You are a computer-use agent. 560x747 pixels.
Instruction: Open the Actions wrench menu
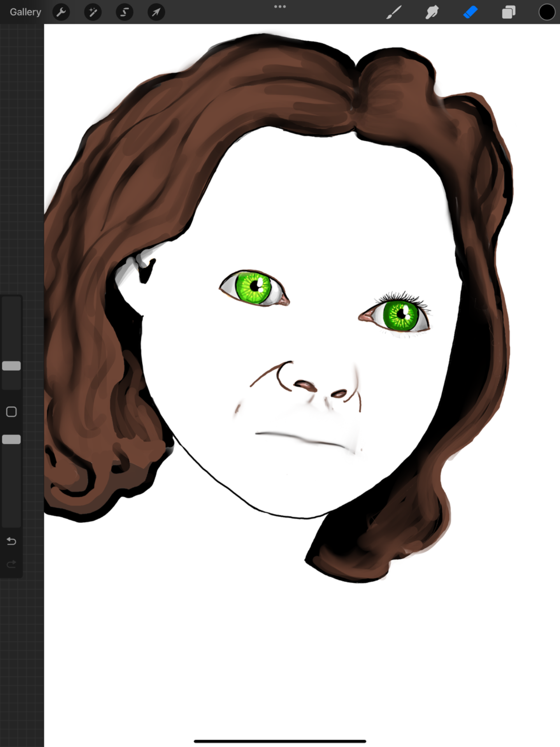click(x=61, y=12)
